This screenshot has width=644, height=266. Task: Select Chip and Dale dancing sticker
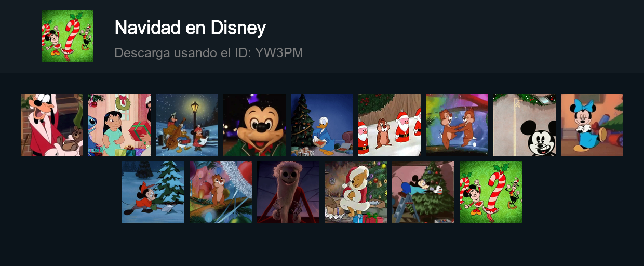pyautogui.click(x=457, y=125)
